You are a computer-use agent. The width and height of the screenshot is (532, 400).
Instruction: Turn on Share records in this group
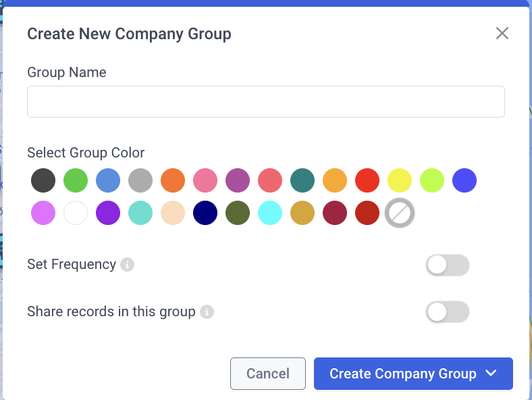(x=448, y=312)
